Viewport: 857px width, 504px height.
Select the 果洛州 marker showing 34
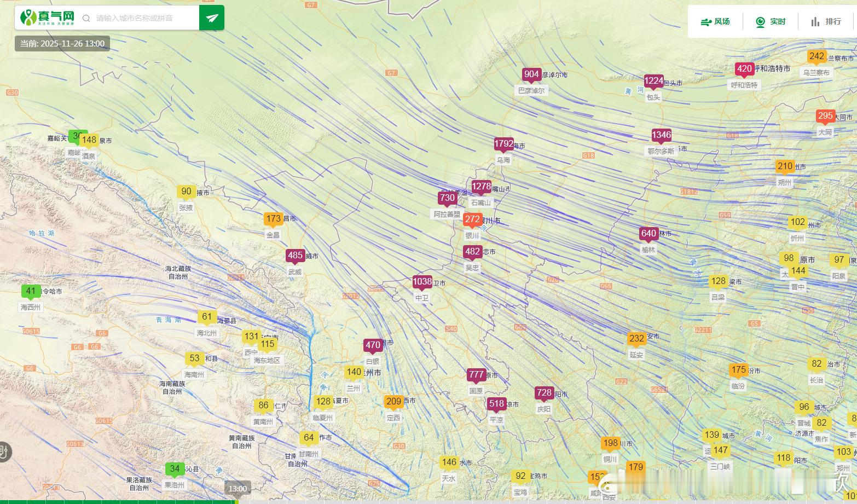click(175, 469)
